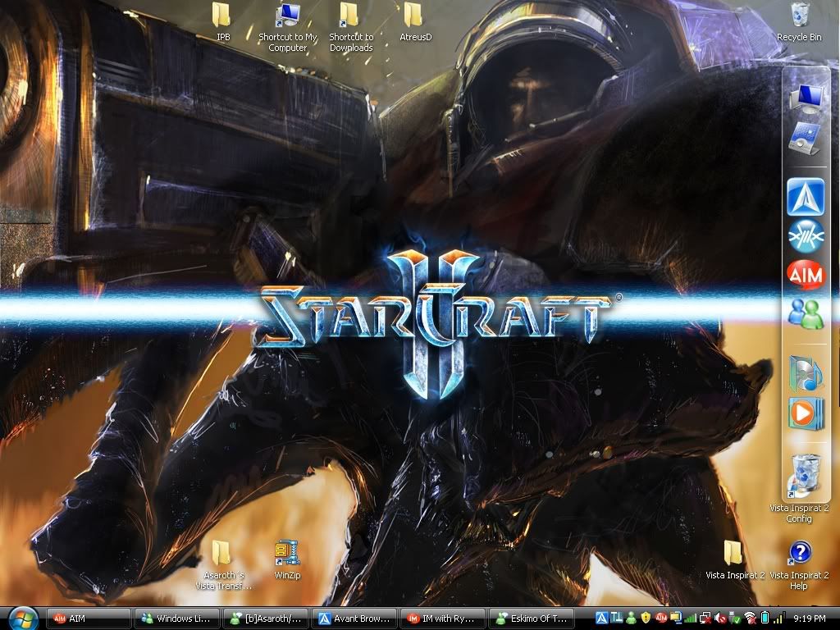
Task: Click the 9:19 PM system clock
Action: (x=810, y=619)
